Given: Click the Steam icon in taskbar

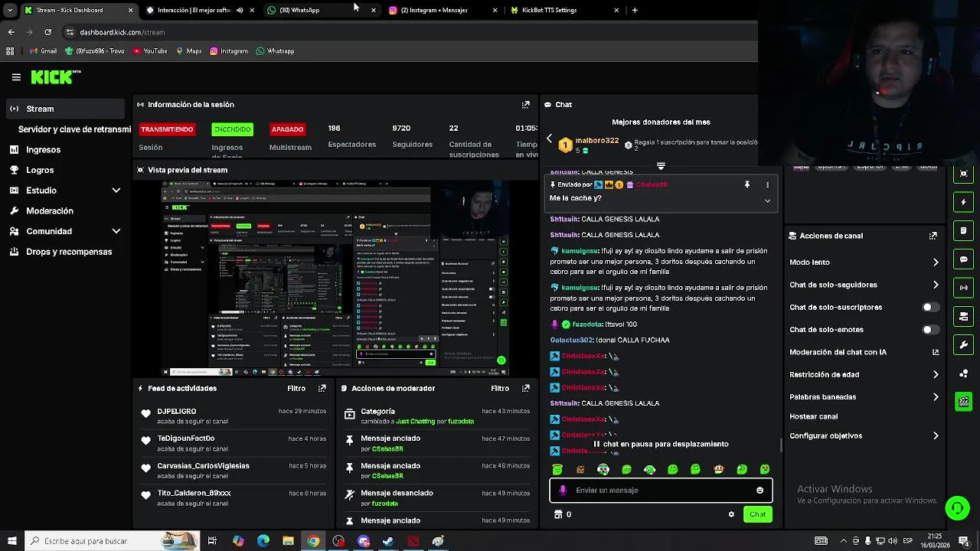Looking at the screenshot, I should (388, 541).
